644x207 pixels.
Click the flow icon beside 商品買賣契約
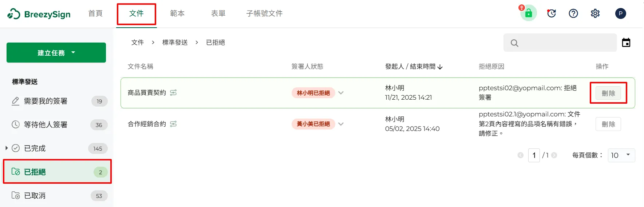173,93
